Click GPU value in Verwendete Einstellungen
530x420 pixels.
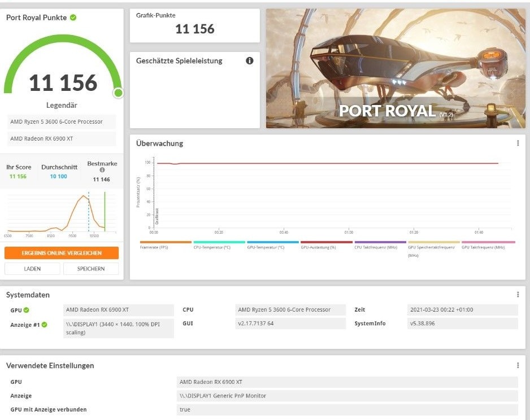[347, 382]
